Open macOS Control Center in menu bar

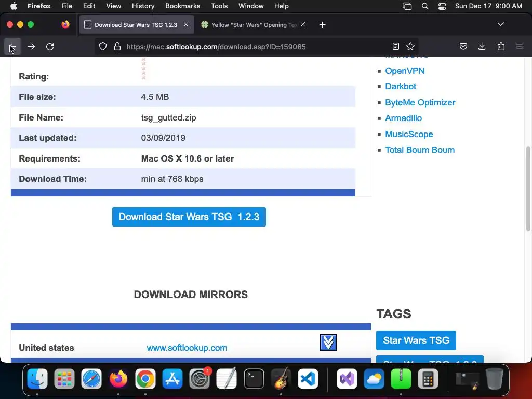coord(442,6)
